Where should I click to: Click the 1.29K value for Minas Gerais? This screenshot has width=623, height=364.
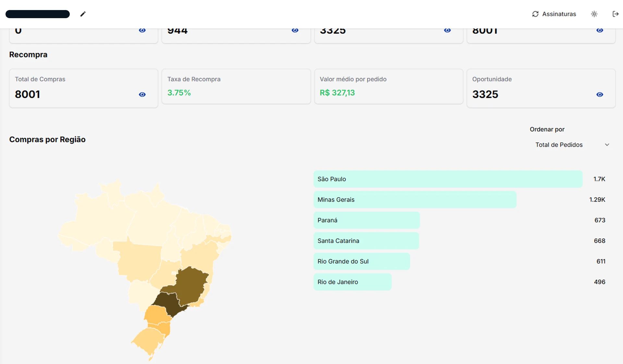point(597,199)
